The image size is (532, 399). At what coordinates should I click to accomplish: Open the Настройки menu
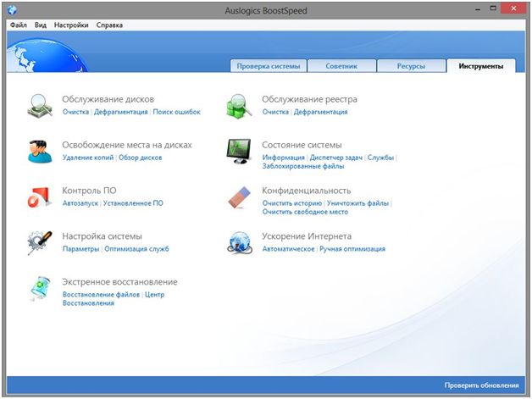tap(71, 25)
